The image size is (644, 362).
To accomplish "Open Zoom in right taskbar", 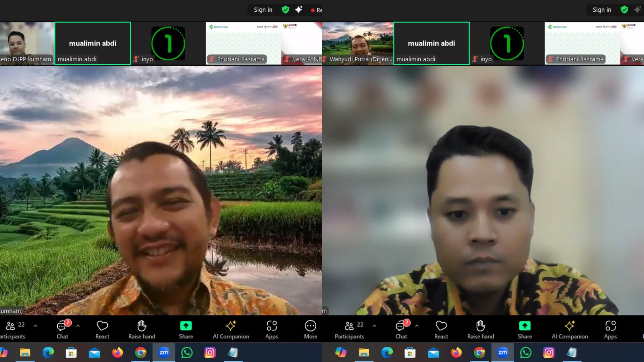I will (502, 353).
